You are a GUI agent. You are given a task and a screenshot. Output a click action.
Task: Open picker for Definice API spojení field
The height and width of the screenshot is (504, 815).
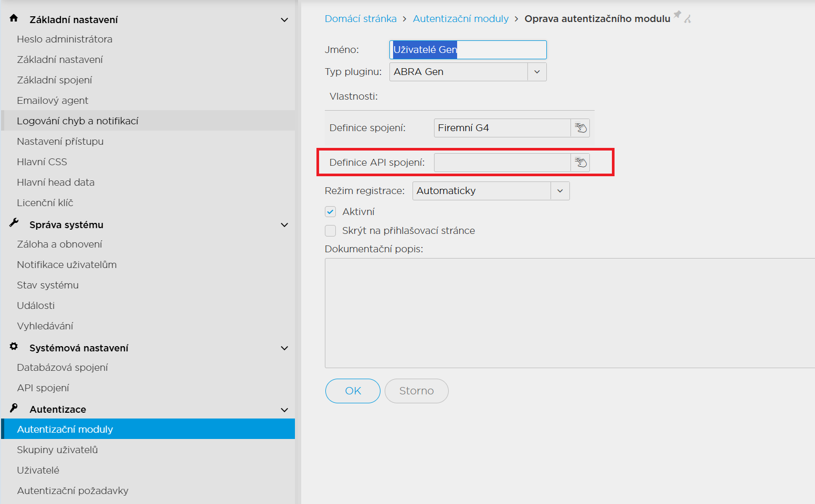pyautogui.click(x=580, y=163)
